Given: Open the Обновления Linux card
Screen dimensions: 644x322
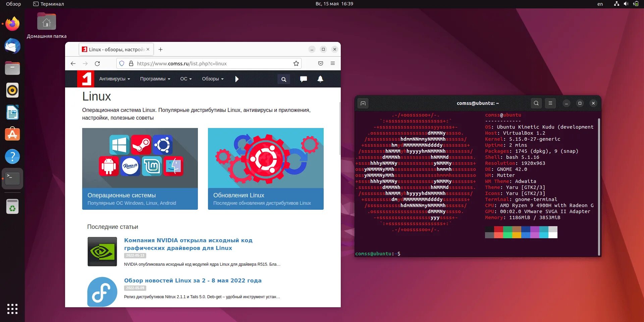Looking at the screenshot, I should 266,169.
